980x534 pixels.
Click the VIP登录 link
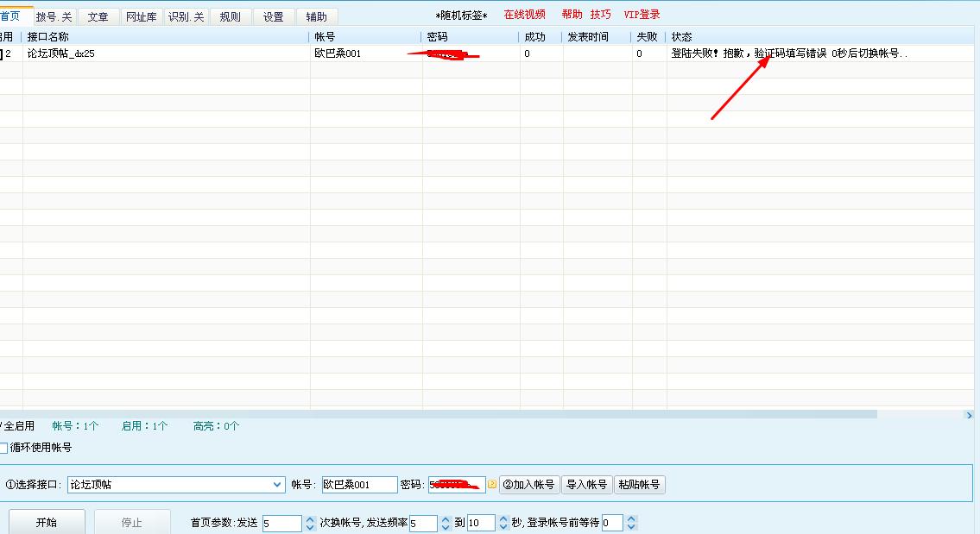point(642,15)
